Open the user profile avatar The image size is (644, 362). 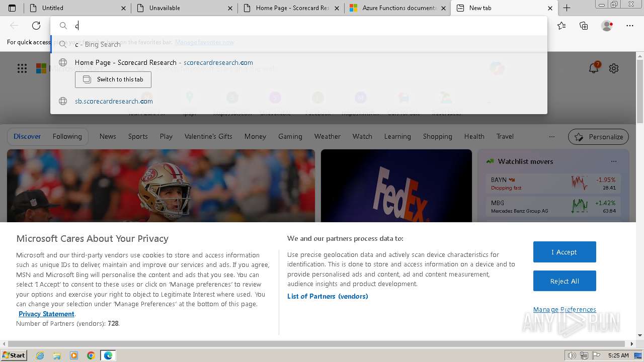coord(607,26)
